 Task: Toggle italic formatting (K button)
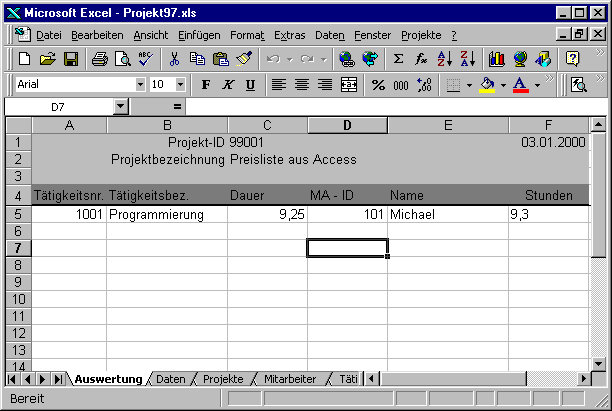(228, 85)
